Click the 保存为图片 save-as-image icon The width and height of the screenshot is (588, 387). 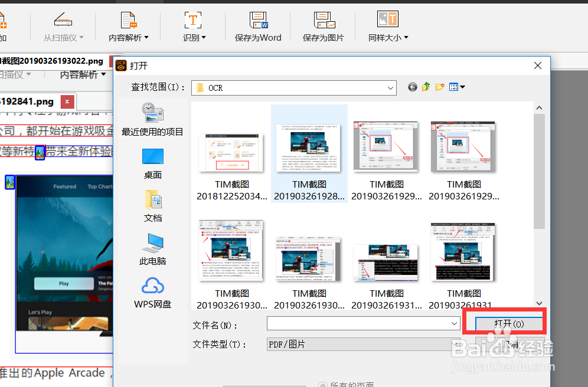pos(324,19)
